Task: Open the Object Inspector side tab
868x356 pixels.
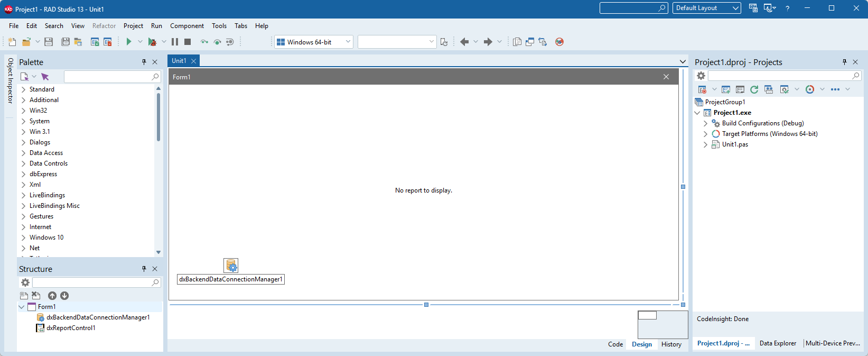Action: [x=10, y=80]
